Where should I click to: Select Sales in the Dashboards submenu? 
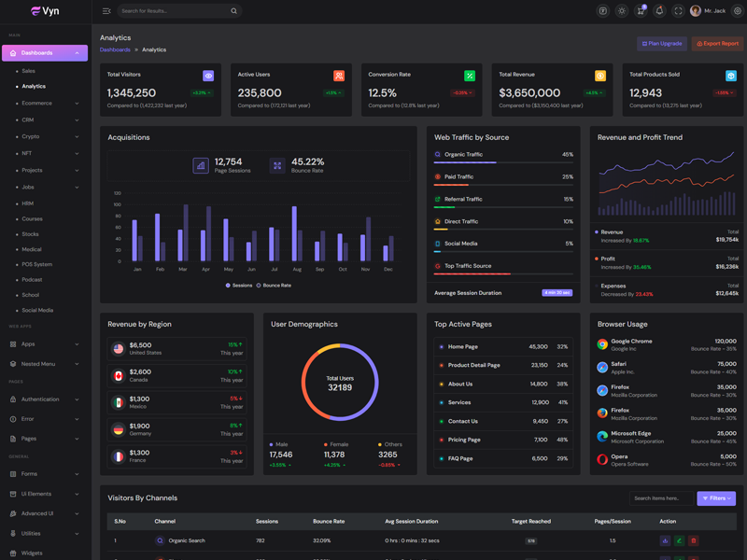coord(29,71)
